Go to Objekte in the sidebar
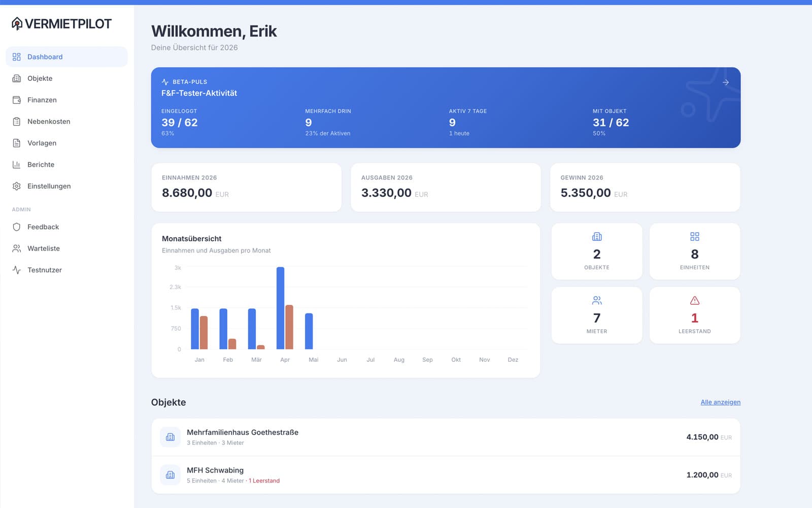This screenshot has width=812, height=508. pyautogui.click(x=66, y=78)
